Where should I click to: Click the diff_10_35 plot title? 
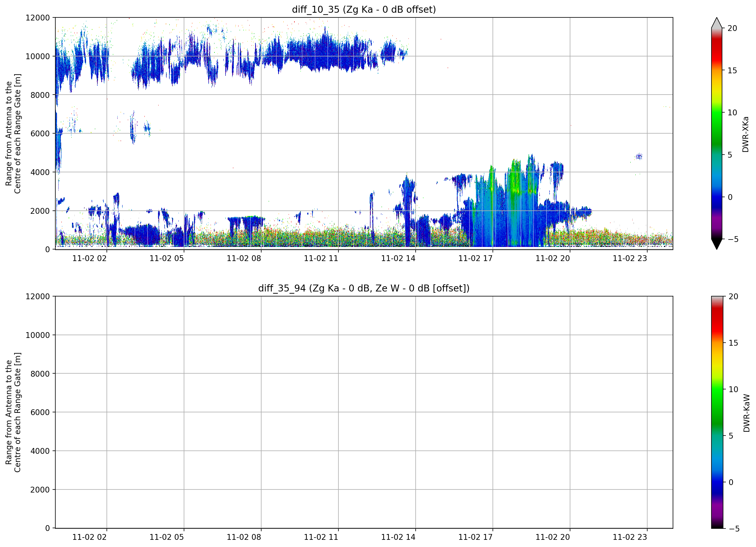[x=364, y=9]
